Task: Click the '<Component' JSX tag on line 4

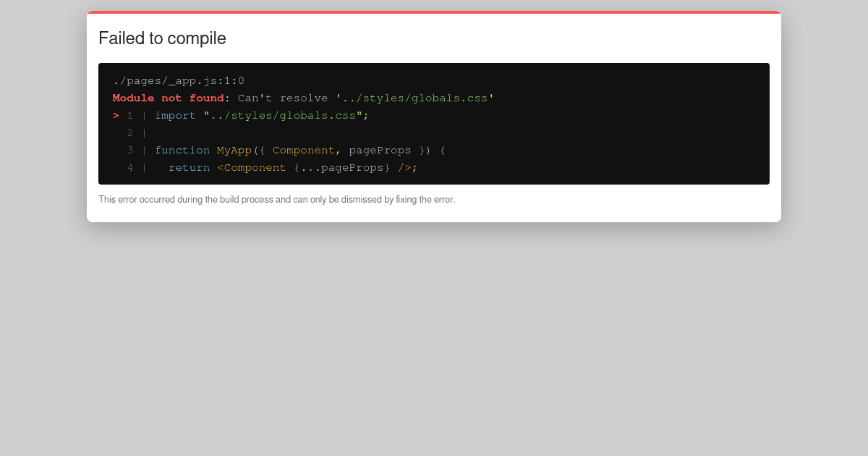Action: [x=252, y=167]
